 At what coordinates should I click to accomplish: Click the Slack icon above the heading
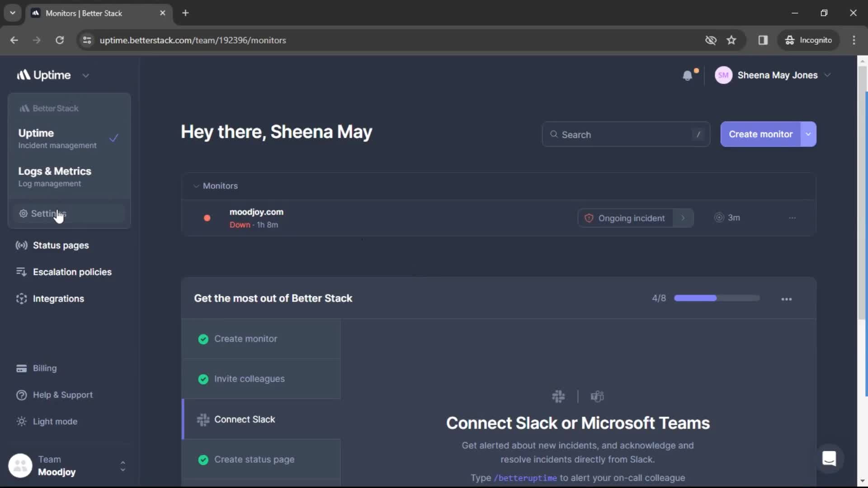pos(558,396)
